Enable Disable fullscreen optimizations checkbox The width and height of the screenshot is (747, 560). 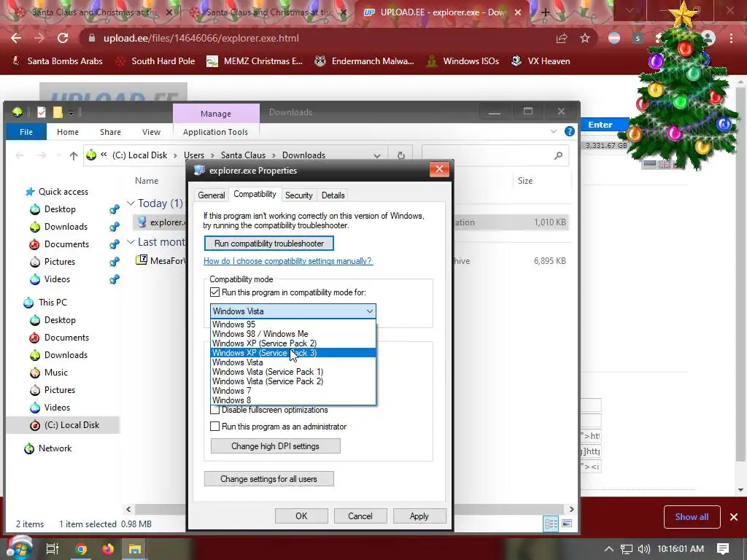coord(215,410)
